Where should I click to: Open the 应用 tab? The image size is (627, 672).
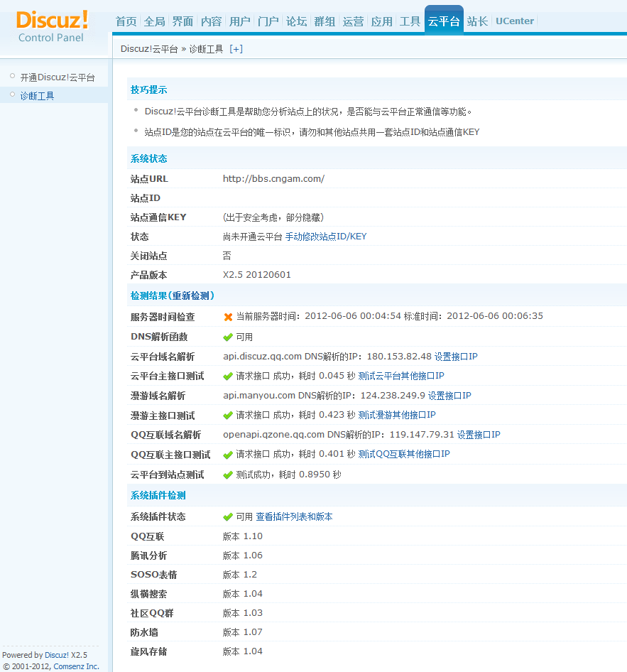coord(381,21)
